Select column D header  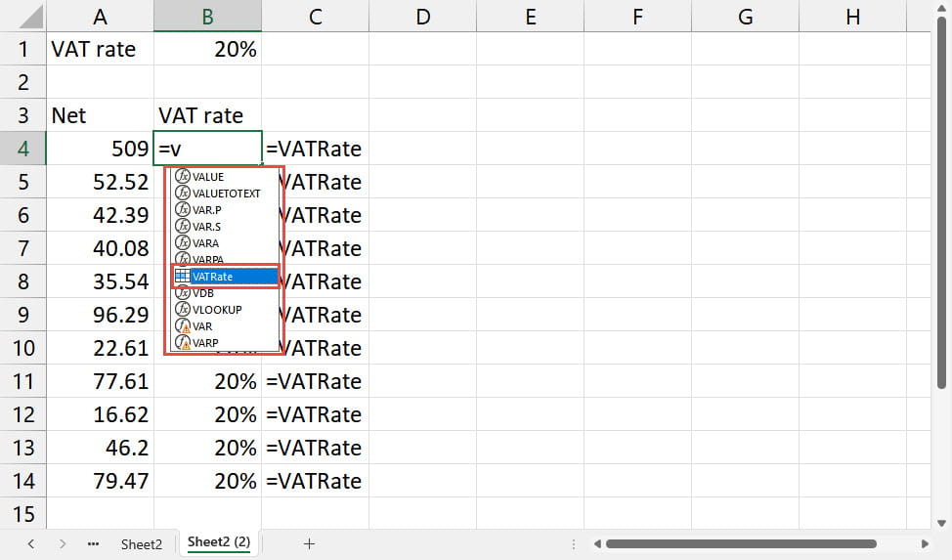tap(422, 17)
